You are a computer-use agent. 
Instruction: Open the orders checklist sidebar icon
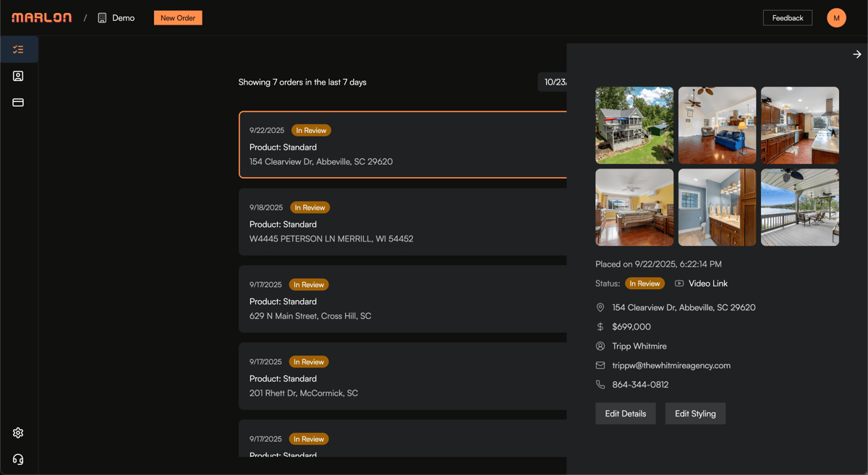click(x=18, y=49)
